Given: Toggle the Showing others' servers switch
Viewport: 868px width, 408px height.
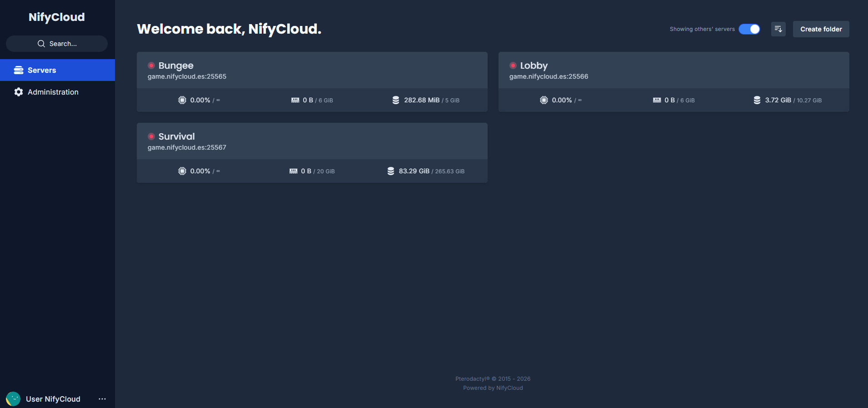Looking at the screenshot, I should 749,29.
